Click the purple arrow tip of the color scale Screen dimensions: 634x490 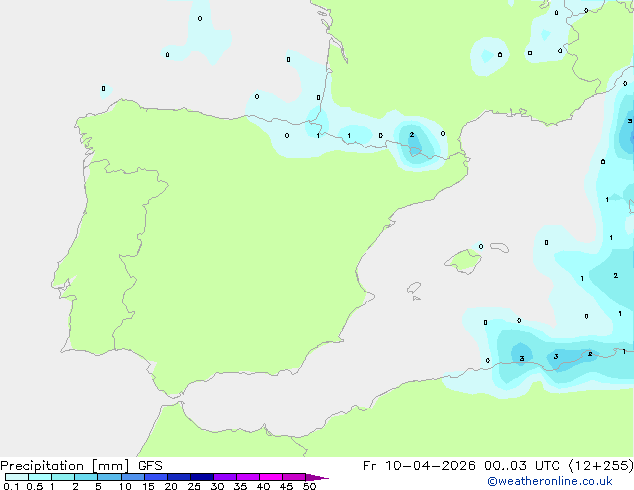(x=317, y=477)
